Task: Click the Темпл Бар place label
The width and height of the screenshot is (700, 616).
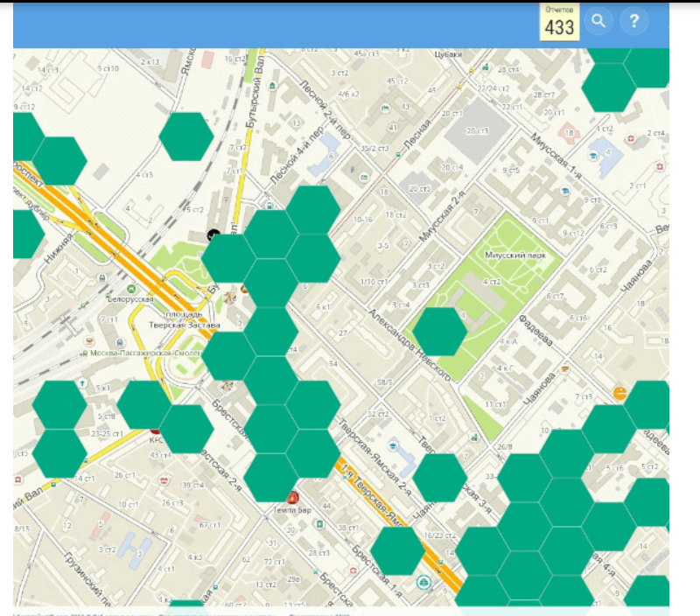Action: (x=292, y=510)
